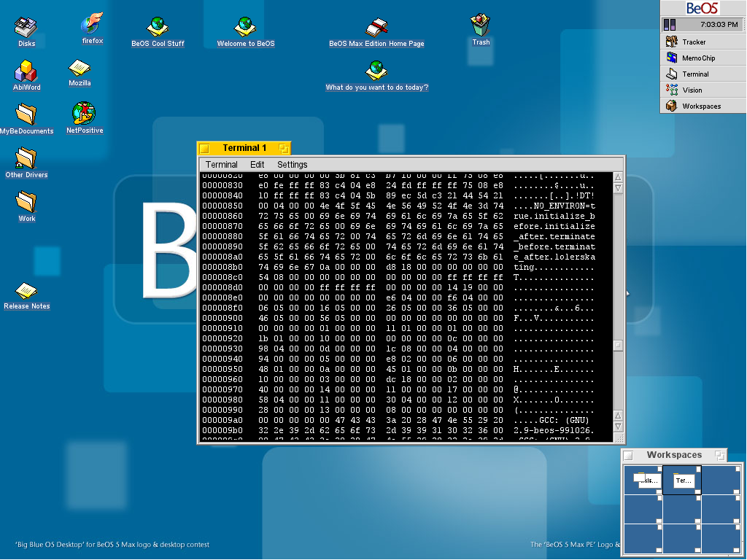Open the Terminal menu
The image size is (747, 560).
tap(221, 165)
